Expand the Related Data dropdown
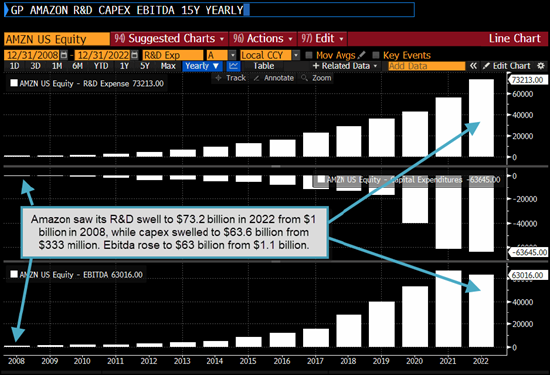The width and height of the screenshot is (550, 375). tap(345, 66)
